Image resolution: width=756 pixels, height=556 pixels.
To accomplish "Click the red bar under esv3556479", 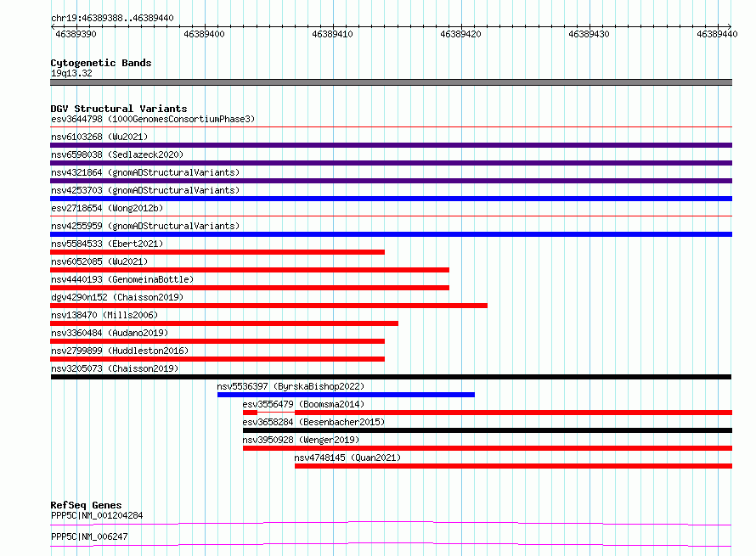I will (488, 413).
